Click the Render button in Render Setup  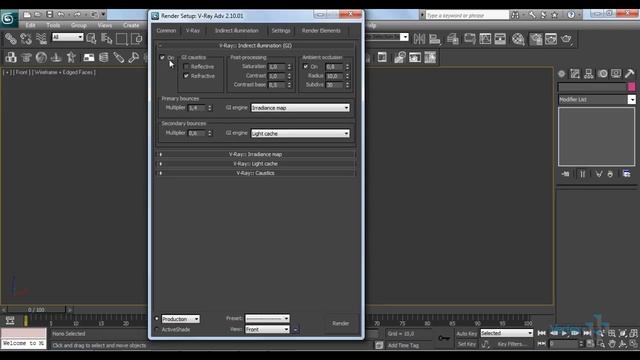pos(340,323)
